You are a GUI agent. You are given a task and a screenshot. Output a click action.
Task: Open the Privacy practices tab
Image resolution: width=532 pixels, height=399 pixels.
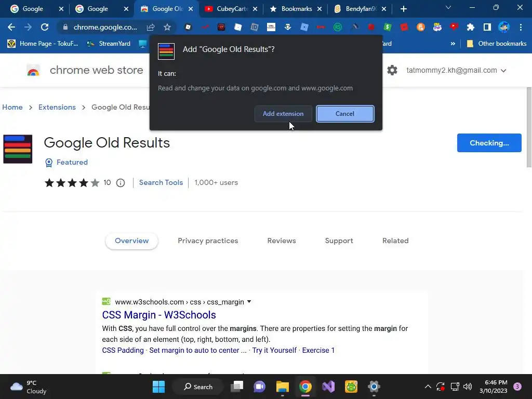(x=208, y=241)
